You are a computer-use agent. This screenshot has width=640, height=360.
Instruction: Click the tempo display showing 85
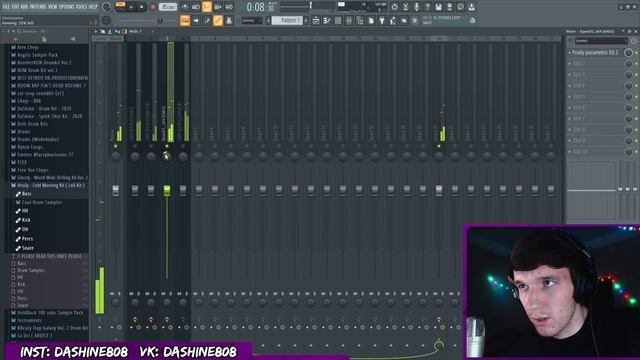pos(167,7)
